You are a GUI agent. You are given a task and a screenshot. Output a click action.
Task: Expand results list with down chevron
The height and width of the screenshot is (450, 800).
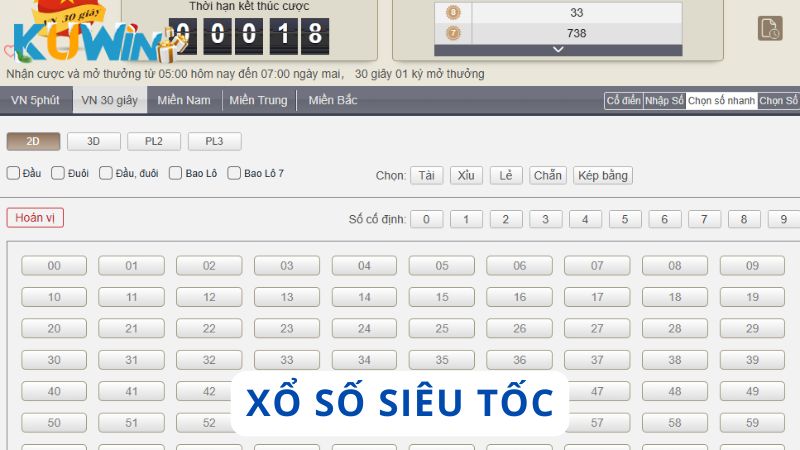[558, 49]
